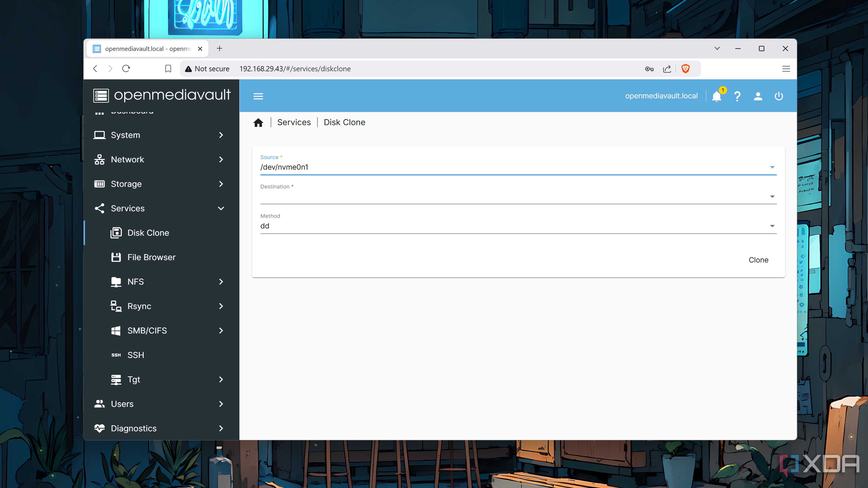Click the power icon

pos(779,96)
